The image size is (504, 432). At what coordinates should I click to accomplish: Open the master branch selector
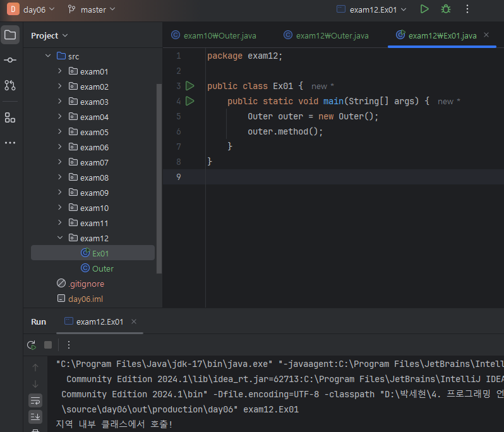tap(92, 9)
